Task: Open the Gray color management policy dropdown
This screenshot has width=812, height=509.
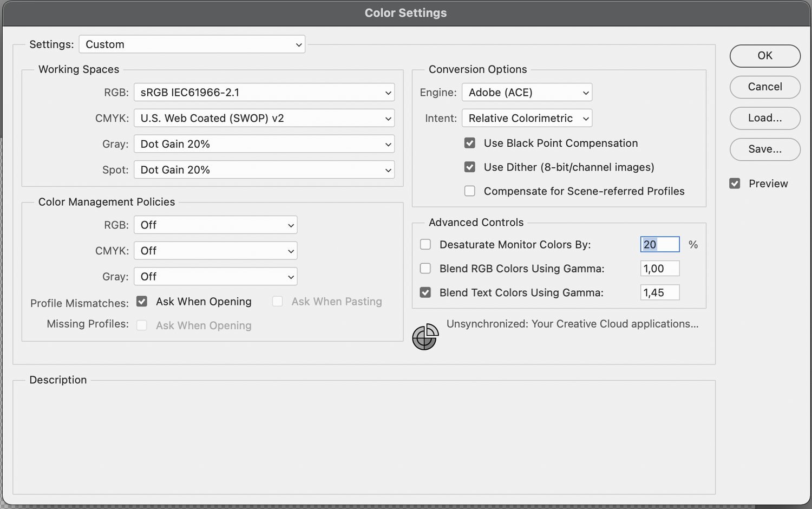Action: 215,277
